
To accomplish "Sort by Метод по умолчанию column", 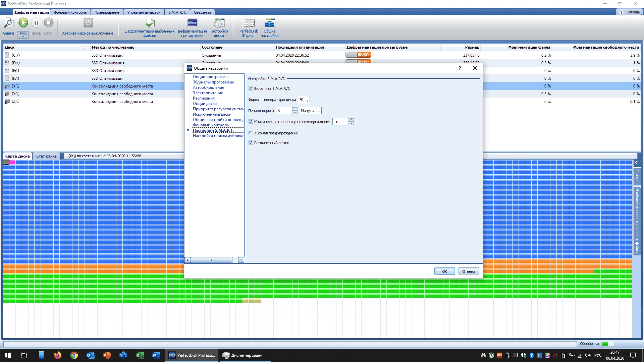I will click(x=145, y=47).
